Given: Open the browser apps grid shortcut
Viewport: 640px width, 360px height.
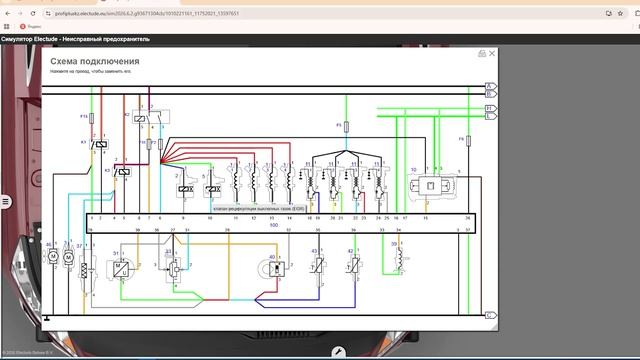Looking at the screenshot, I should [7, 27].
